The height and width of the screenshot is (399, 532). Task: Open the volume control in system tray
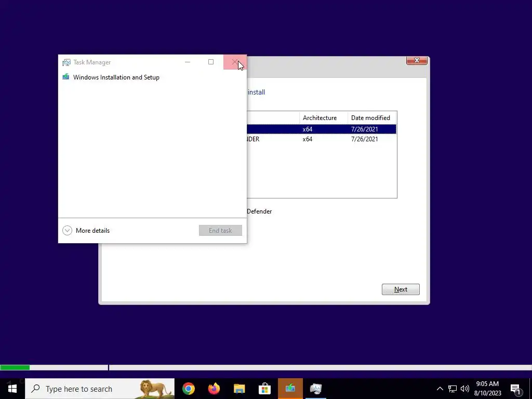point(465,389)
